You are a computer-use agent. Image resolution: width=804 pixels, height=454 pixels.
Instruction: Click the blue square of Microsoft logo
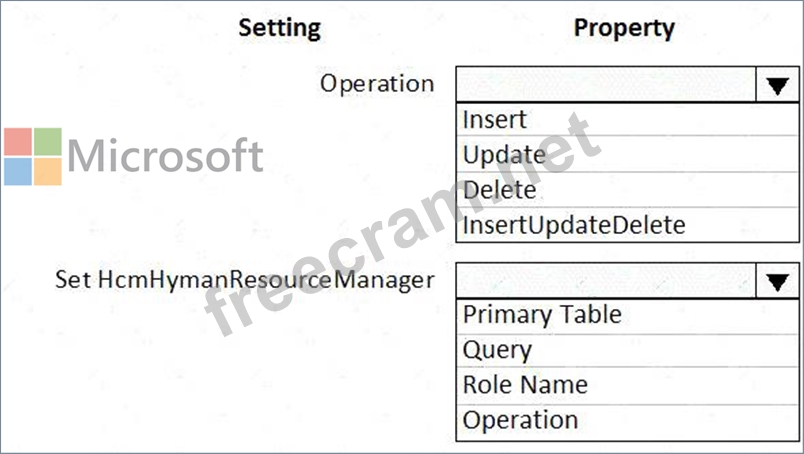(17, 171)
